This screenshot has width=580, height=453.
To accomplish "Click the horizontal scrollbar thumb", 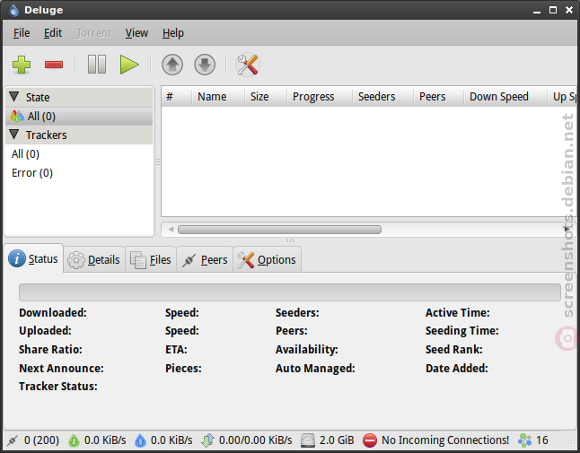I will coord(280,230).
